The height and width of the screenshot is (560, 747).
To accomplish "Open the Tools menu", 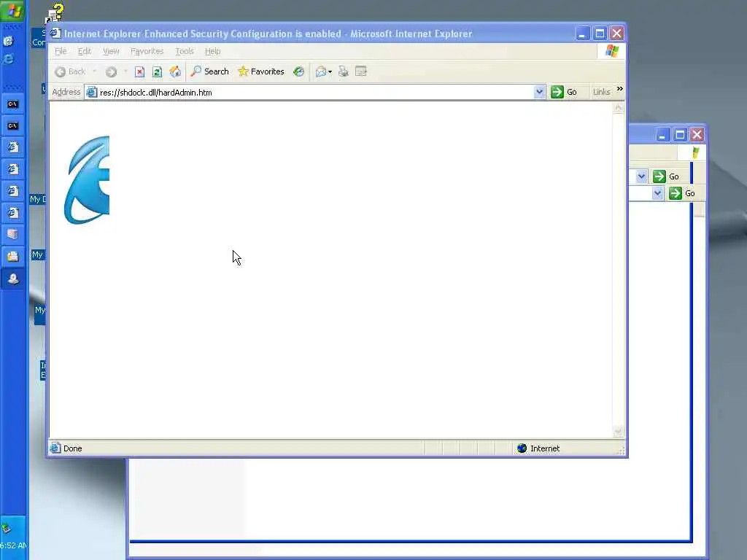I will click(x=185, y=51).
